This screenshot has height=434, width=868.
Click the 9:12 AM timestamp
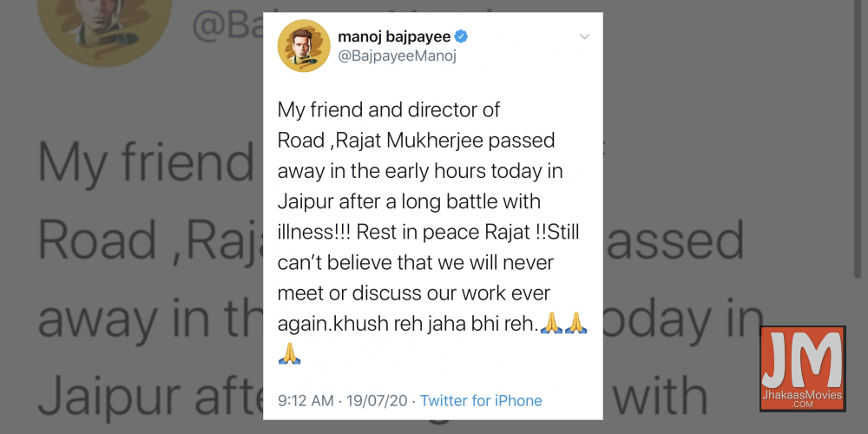click(306, 400)
